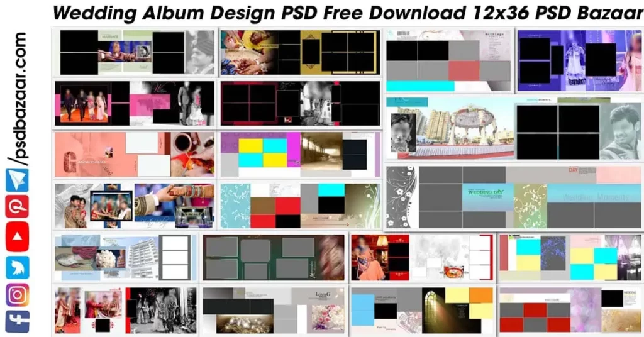
Task: Open the purple-blue template with bride
Action: 579,60
